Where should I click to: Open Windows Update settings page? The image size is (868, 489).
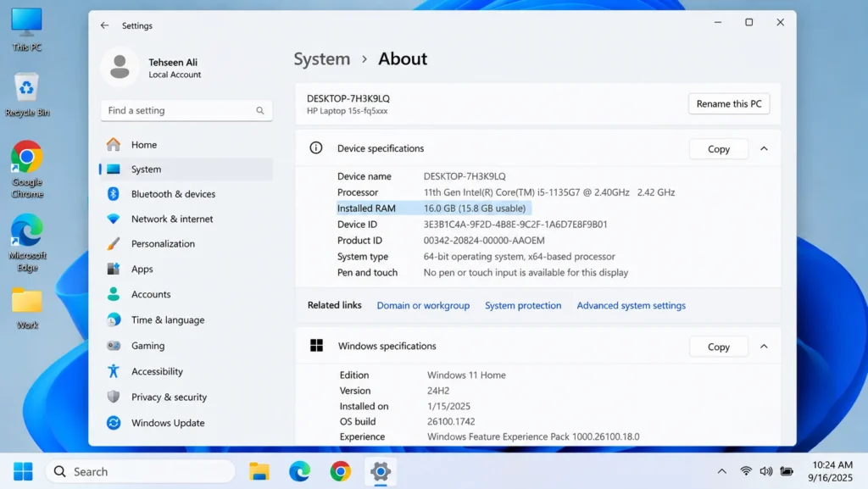click(186, 423)
